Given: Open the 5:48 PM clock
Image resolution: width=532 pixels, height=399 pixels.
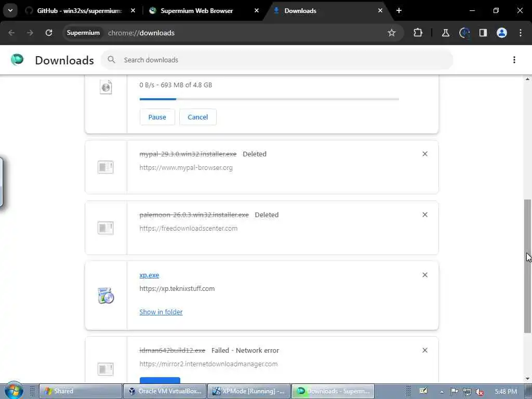Looking at the screenshot, I should click(506, 392).
